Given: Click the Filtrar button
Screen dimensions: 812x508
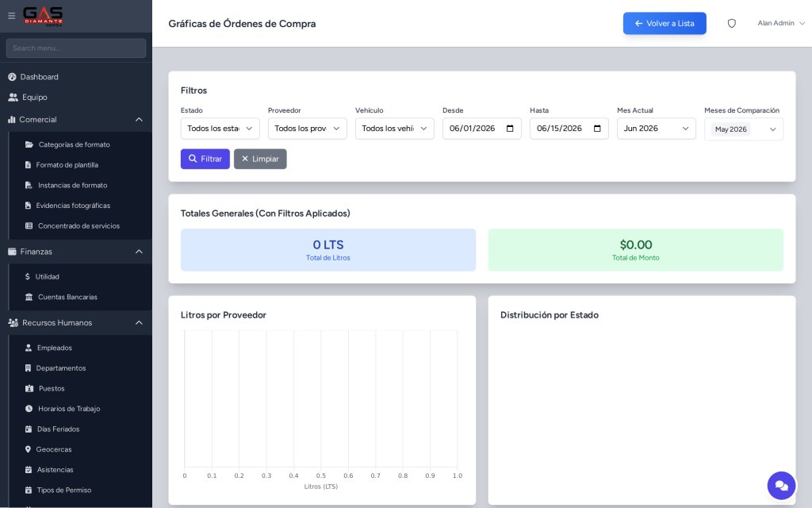Looking at the screenshot, I should [x=205, y=159].
